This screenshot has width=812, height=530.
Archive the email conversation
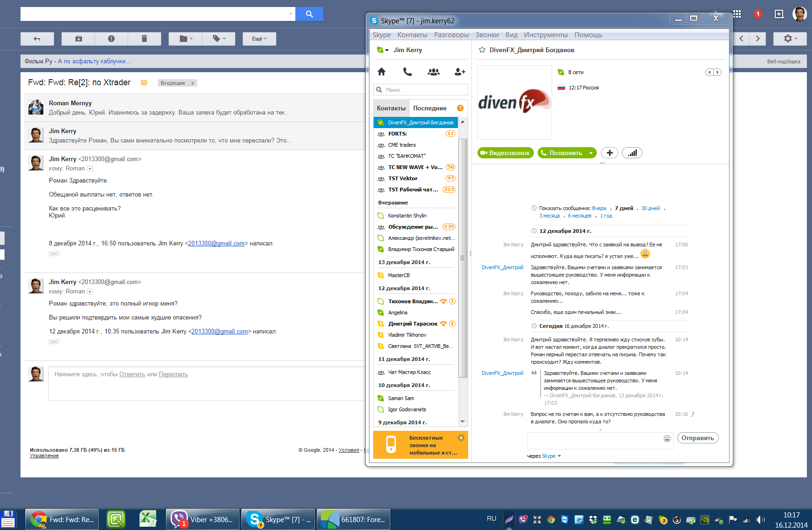click(x=78, y=39)
